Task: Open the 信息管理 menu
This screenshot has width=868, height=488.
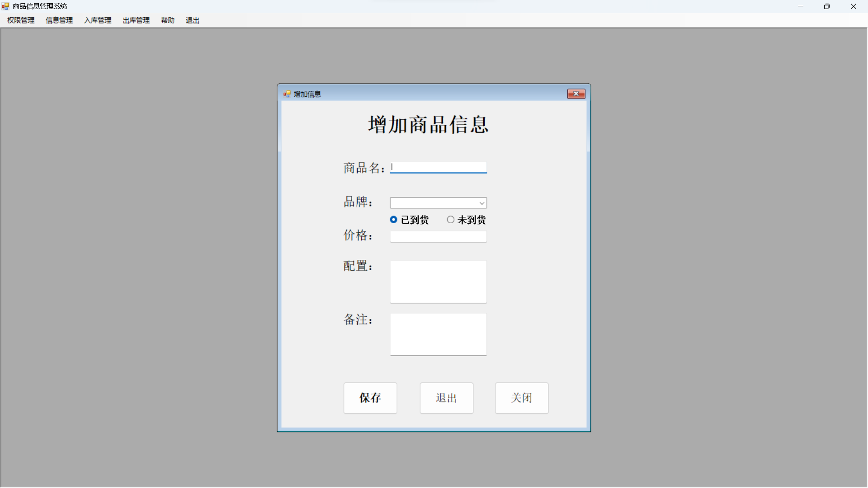Action: pyautogui.click(x=59, y=20)
